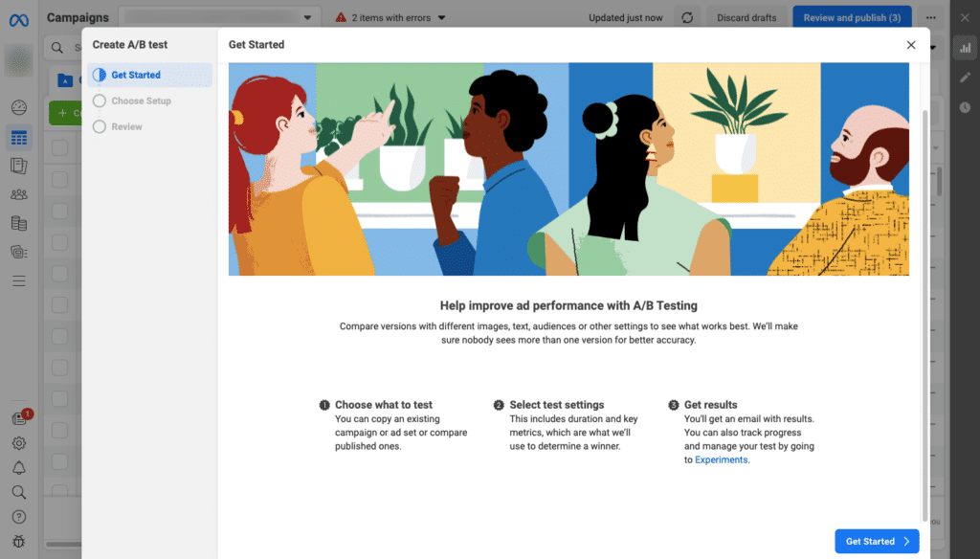Click Review and publish (3) button

852,17
